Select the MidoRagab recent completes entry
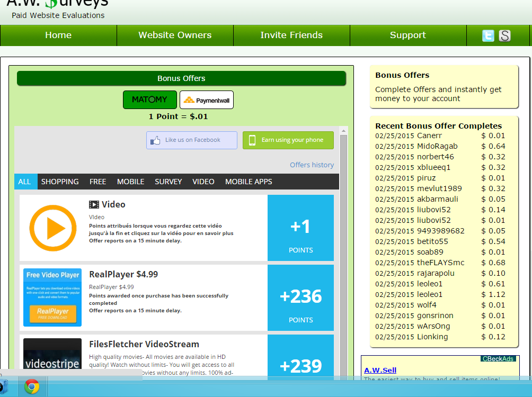This screenshot has width=532, height=397. 440,146
